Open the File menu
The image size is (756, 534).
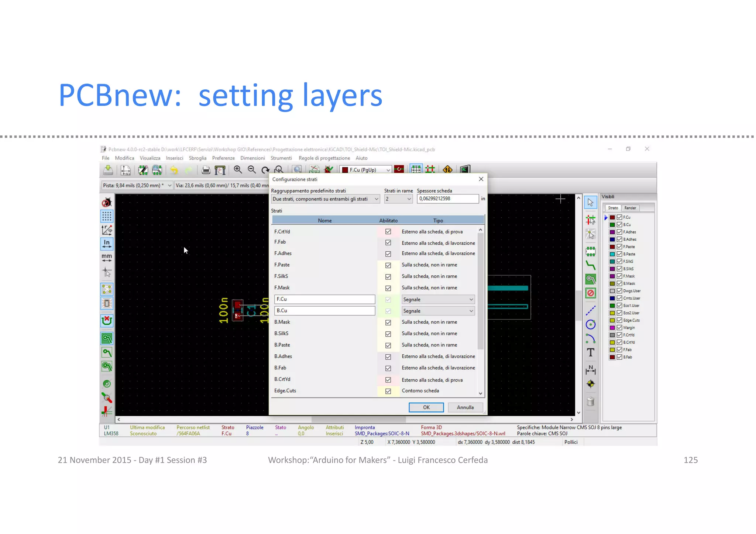106,158
